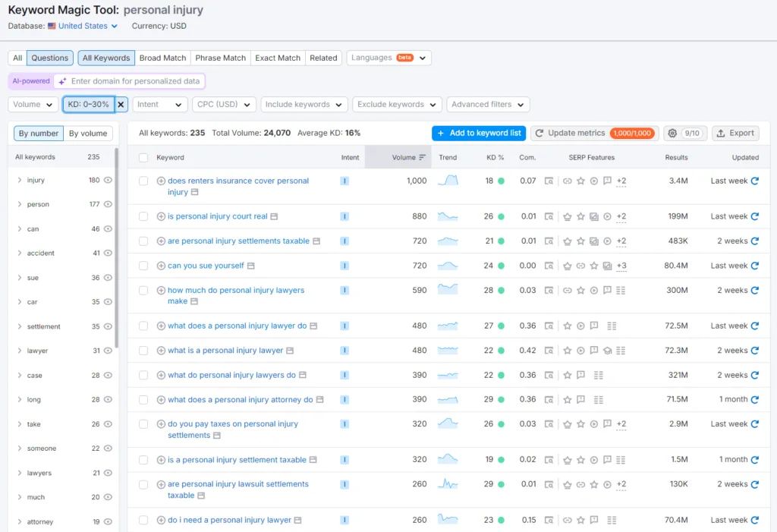Viewport: 777px width, 532px height.
Task: Refresh metrics for 'can you sue yourself' row
Action: click(x=755, y=266)
